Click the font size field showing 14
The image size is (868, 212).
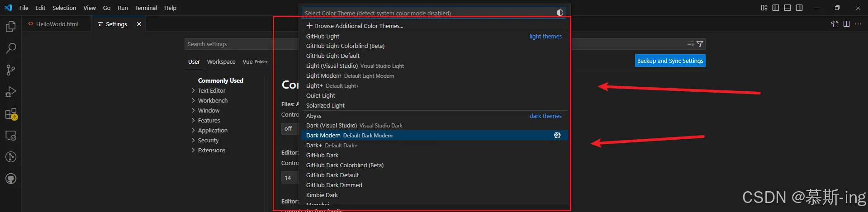[289, 178]
